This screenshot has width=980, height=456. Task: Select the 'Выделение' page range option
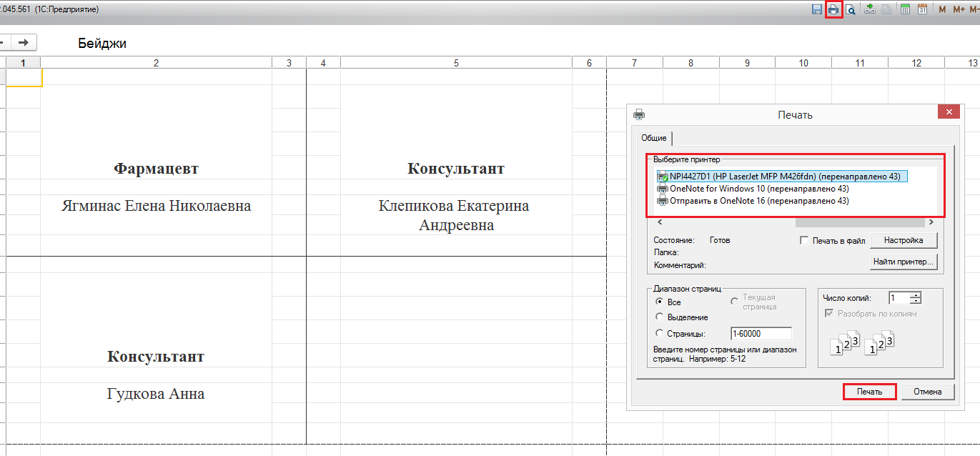659,317
